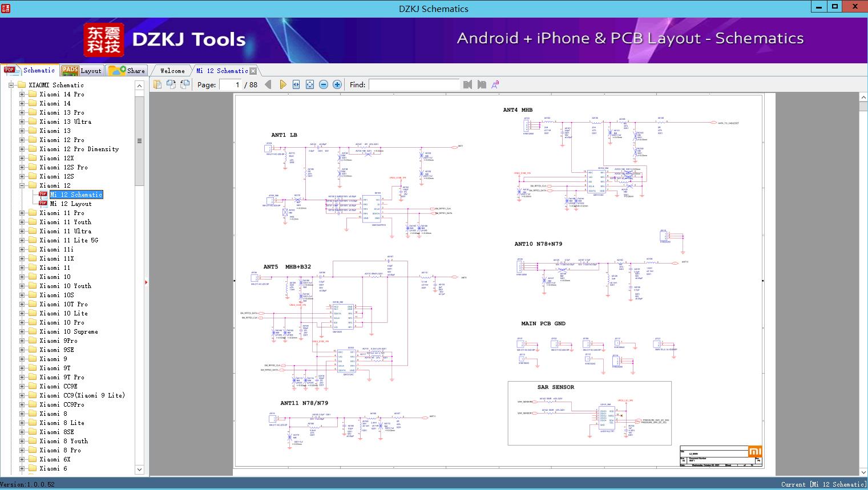Toggle case-sensitive search with the Aa icon

tap(494, 84)
